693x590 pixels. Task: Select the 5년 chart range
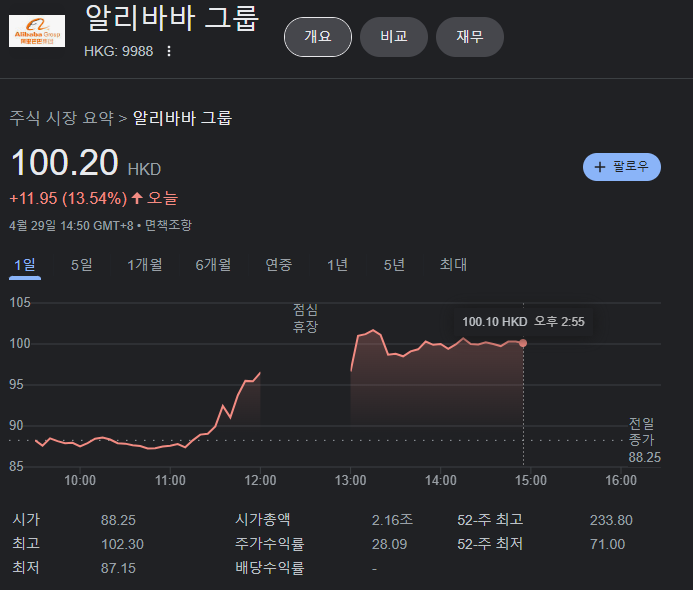(394, 265)
